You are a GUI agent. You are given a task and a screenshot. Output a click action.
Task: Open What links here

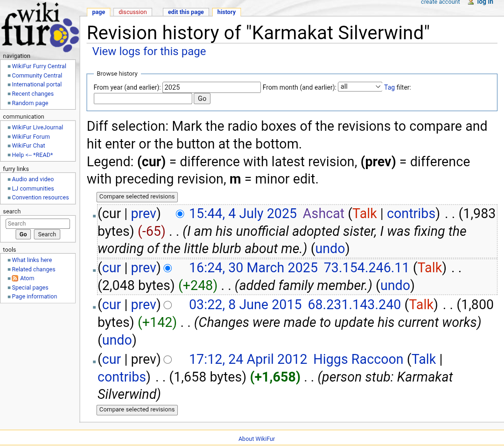[32, 260]
